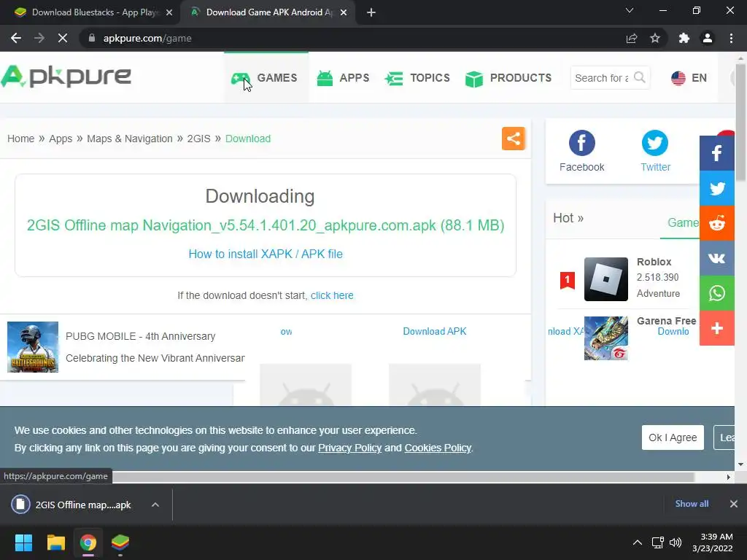Click the Apps breadcrumb link
This screenshot has height=560, width=747.
(x=61, y=139)
